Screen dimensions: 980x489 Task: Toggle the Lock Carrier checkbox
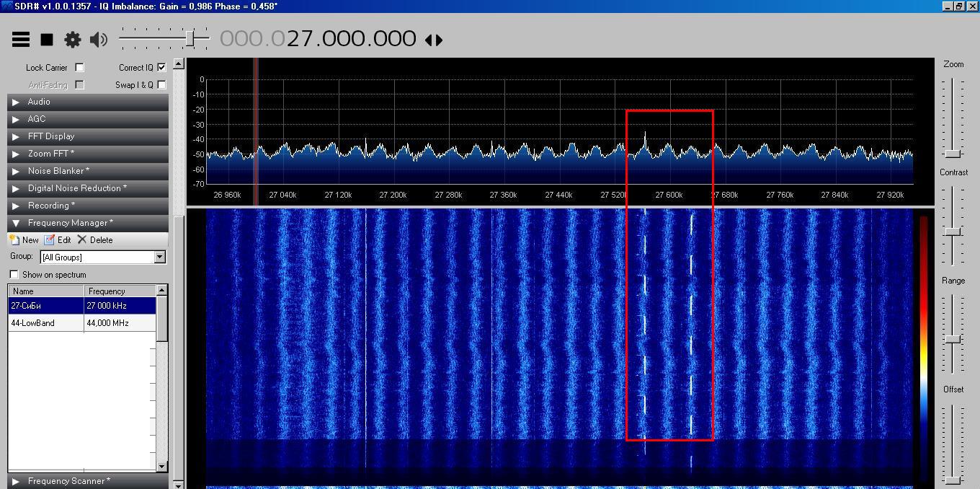coord(80,67)
